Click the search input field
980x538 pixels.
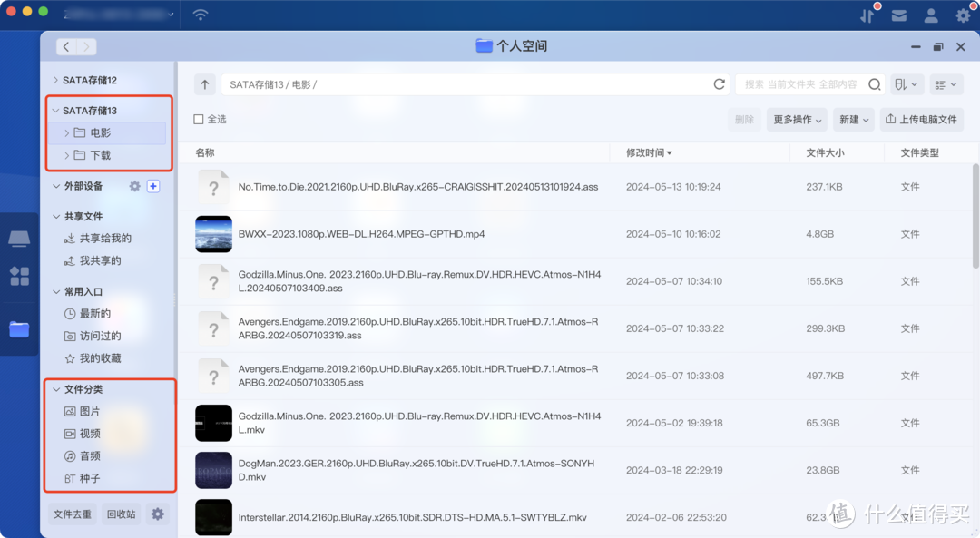(x=800, y=84)
